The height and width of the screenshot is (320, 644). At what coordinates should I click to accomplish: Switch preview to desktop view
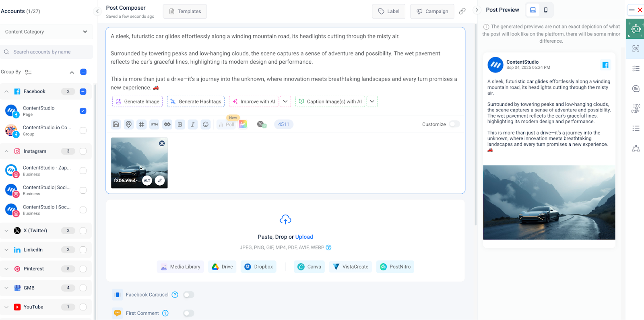point(533,10)
